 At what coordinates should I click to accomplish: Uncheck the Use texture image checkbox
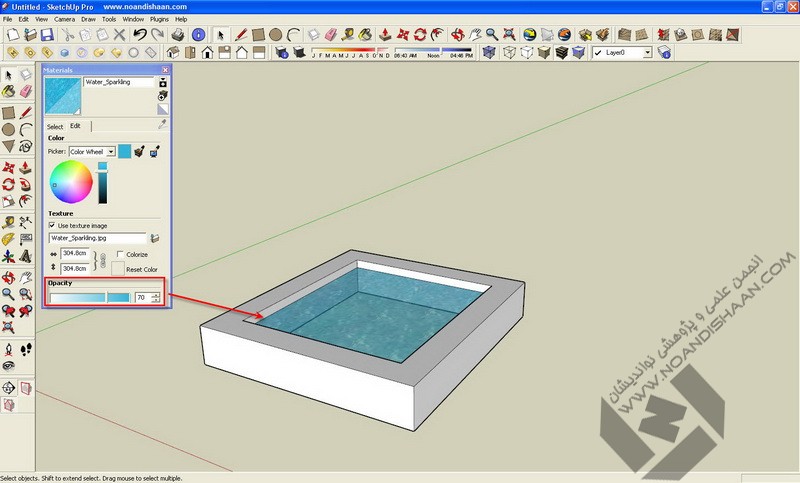(x=53, y=225)
